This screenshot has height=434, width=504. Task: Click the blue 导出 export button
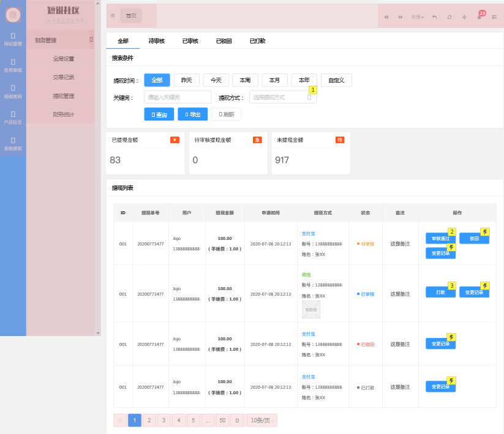tap(192, 114)
